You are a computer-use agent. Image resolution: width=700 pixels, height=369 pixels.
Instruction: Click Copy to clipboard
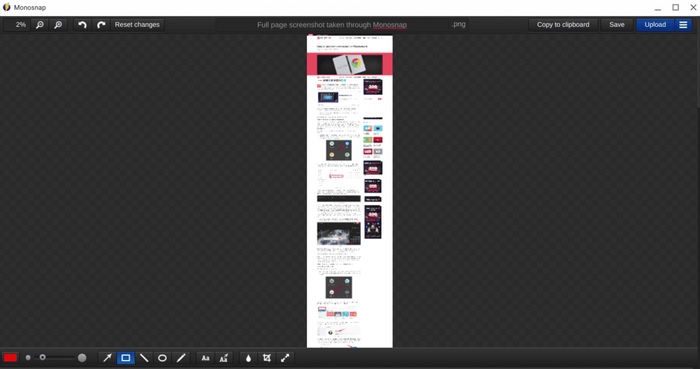563,25
